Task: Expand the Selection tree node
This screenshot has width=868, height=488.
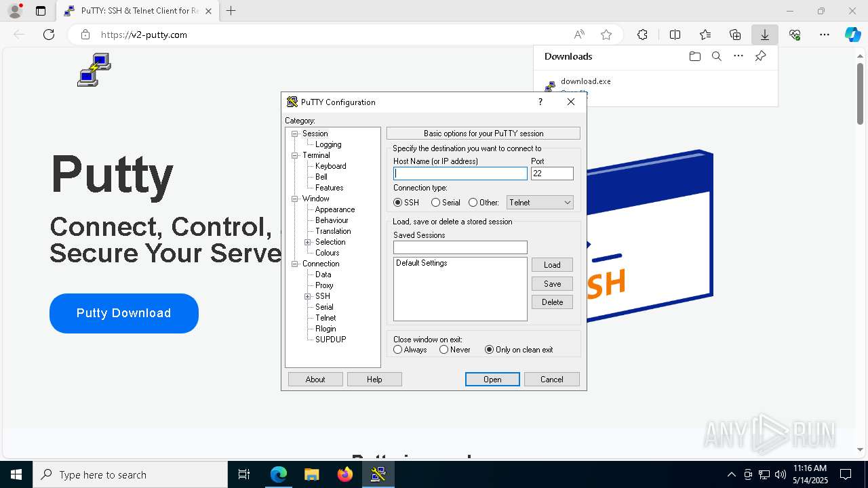Action: (x=308, y=242)
